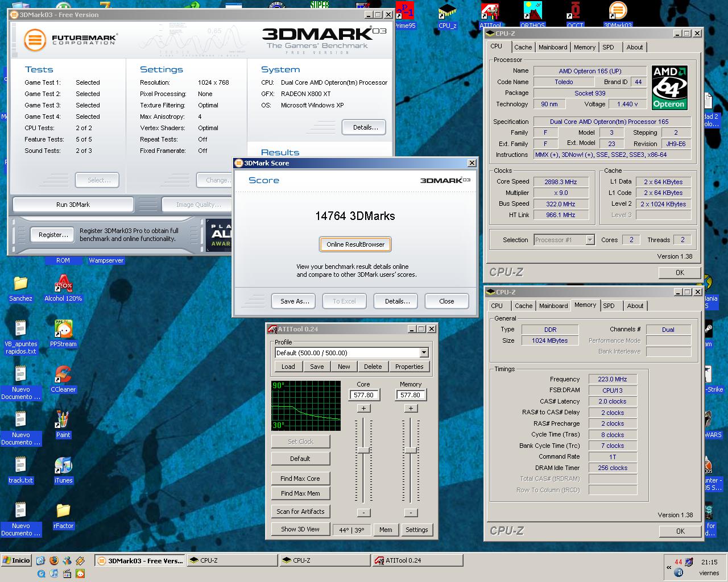
Task: Open About tab in lower CPU-Z
Action: (x=635, y=306)
